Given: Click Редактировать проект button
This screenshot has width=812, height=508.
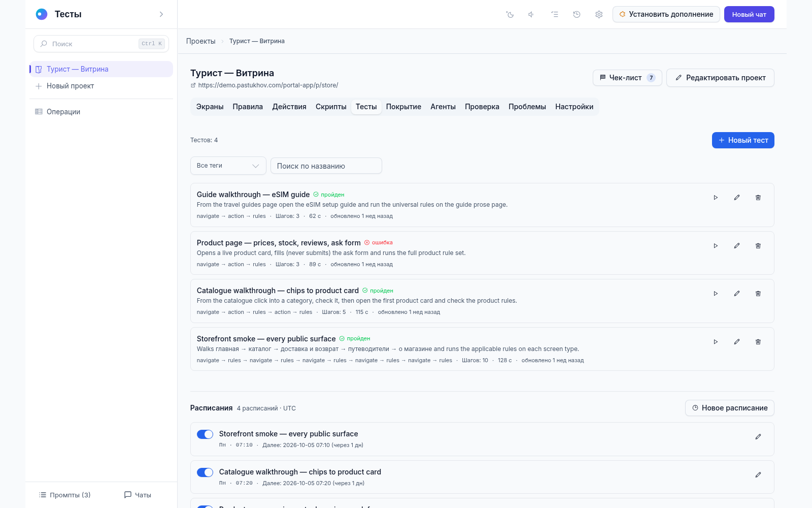Looking at the screenshot, I should click(720, 78).
